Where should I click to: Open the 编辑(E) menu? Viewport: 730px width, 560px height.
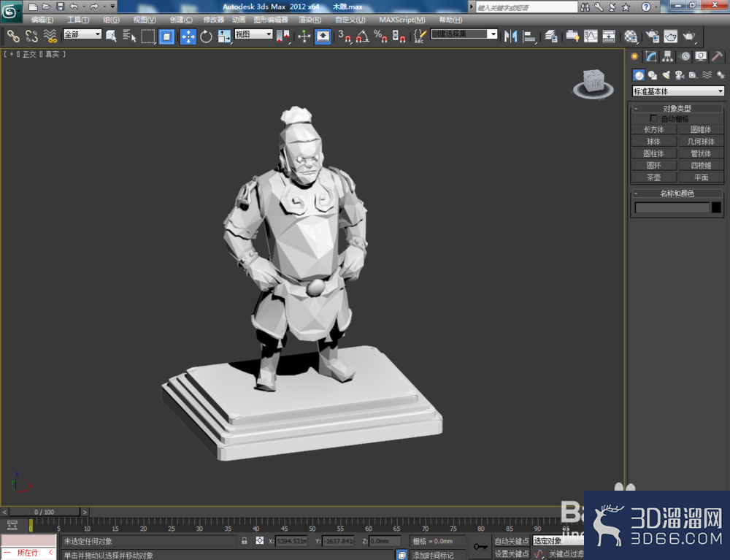click(42, 20)
